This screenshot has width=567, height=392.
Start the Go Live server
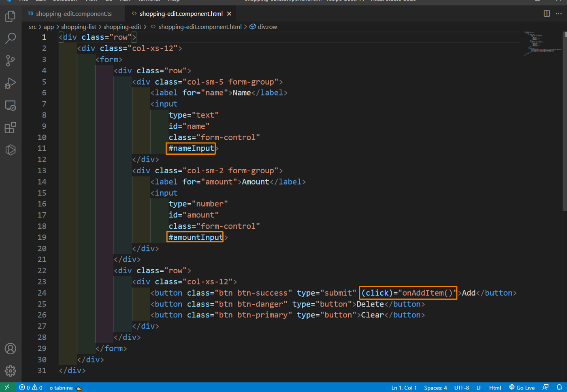pos(522,388)
